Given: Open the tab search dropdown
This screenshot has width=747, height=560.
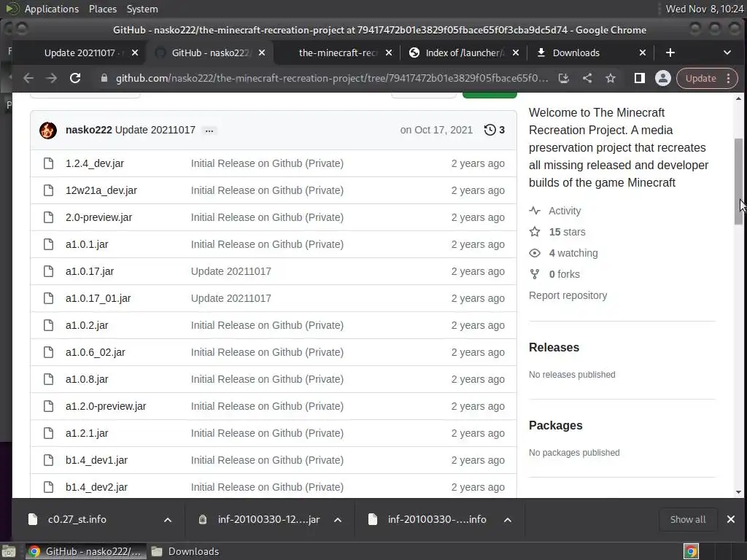Looking at the screenshot, I should [727, 52].
